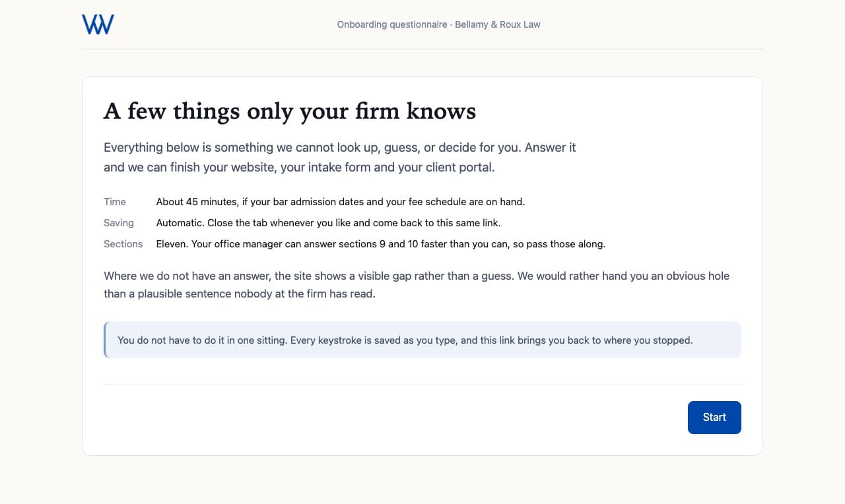Click the blue one-sitting info callout
Screen dimensions: 845x504
(422, 340)
